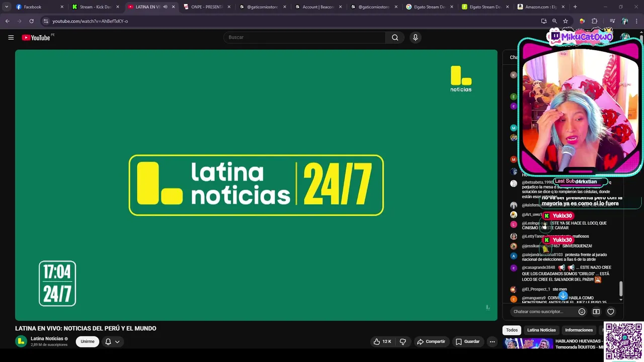Click the video title LATINA EN VIVO

(x=86, y=328)
